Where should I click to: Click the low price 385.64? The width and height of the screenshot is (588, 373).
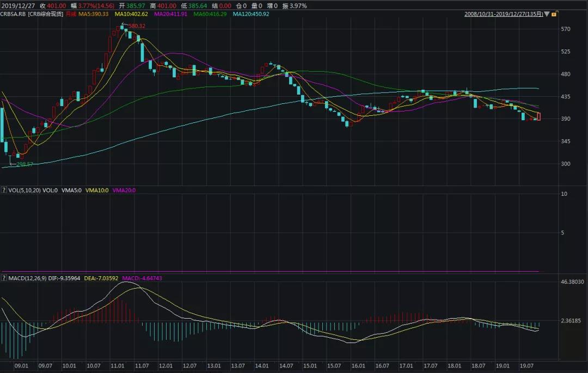tap(197, 5)
